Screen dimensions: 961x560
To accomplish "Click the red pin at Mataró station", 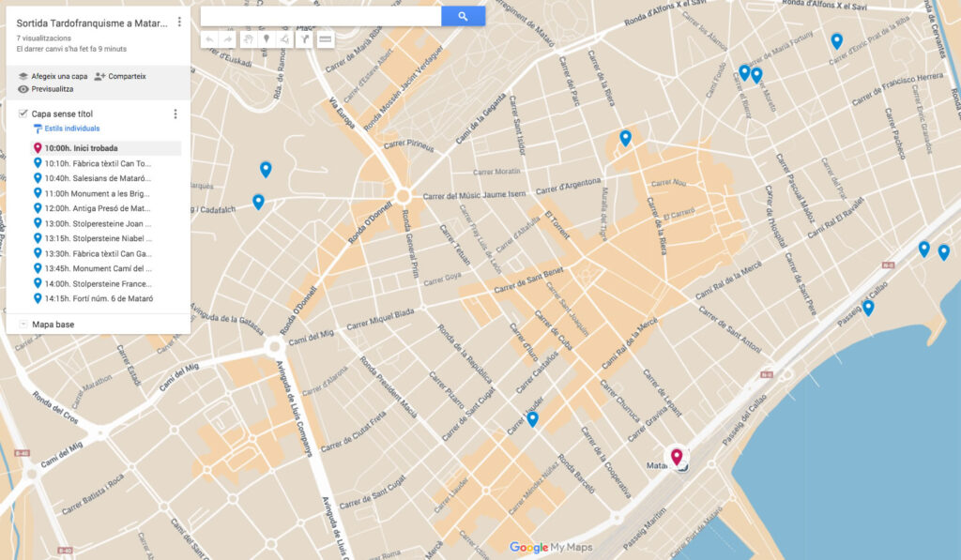I will (x=676, y=457).
